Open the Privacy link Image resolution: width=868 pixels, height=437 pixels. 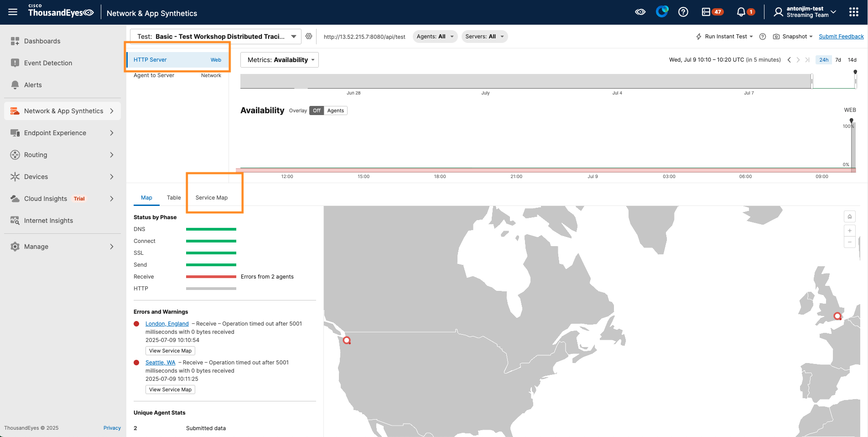coord(112,428)
